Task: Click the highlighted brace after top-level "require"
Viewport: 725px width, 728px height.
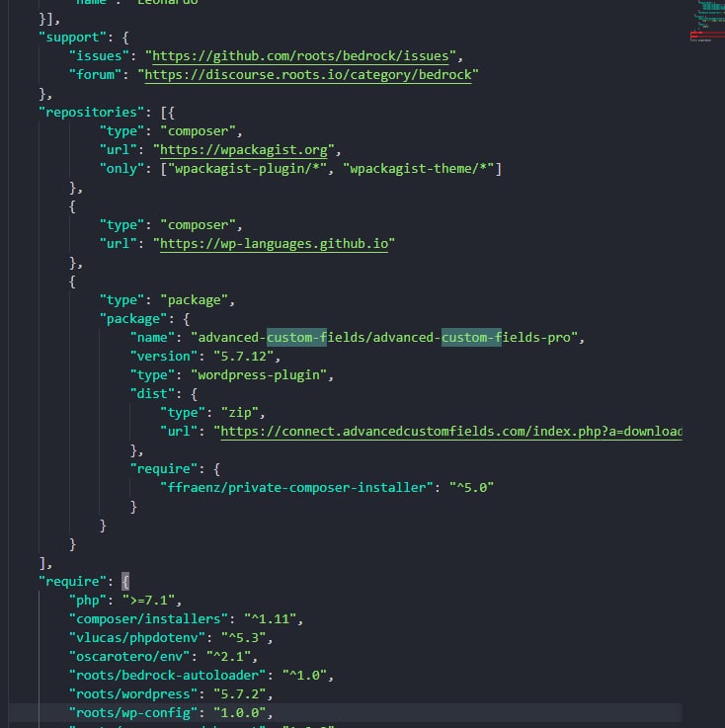Action: pyautogui.click(x=125, y=581)
